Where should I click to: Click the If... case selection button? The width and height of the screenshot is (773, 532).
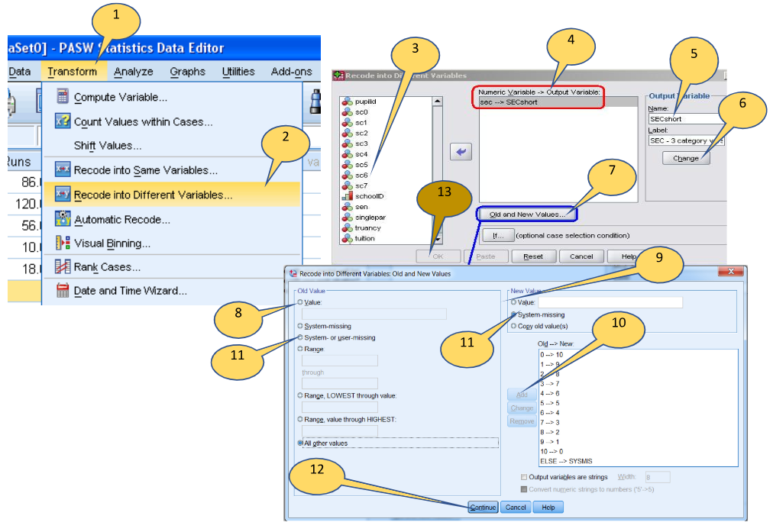(498, 235)
